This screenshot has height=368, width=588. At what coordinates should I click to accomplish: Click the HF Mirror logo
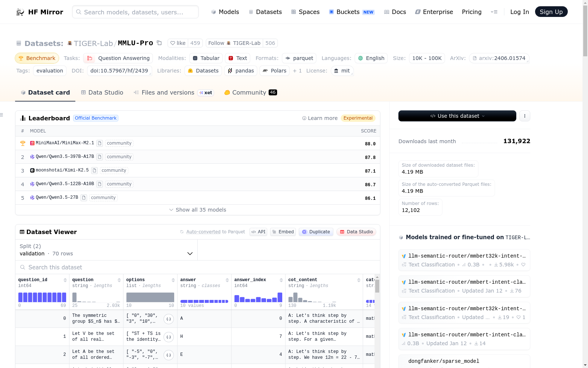pyautogui.click(x=40, y=12)
